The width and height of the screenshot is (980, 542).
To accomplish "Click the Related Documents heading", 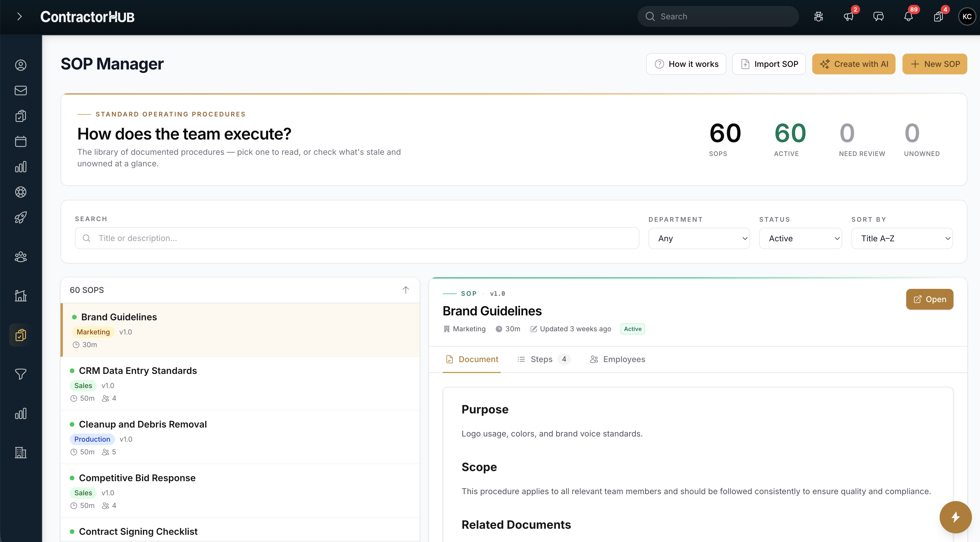I will click(516, 524).
